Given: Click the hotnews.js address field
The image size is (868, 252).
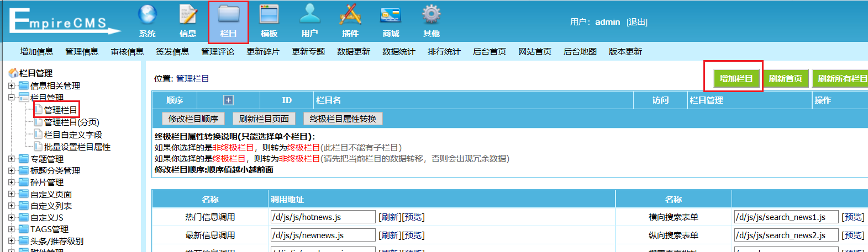Looking at the screenshot, I should pos(323,217).
